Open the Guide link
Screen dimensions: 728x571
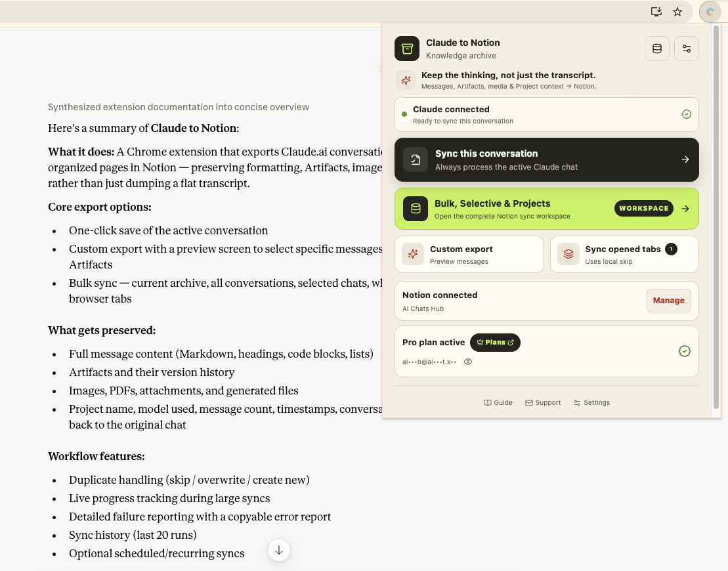pos(498,402)
